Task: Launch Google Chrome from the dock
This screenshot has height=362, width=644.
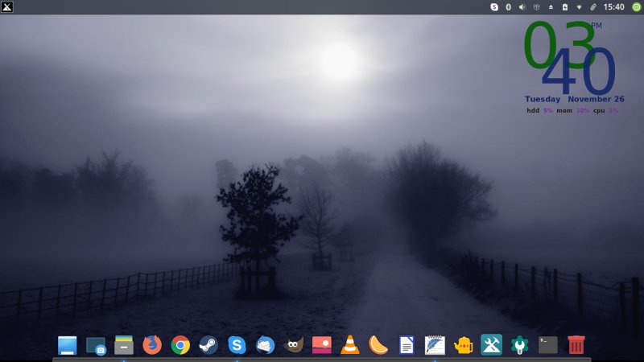Action: coord(180,345)
